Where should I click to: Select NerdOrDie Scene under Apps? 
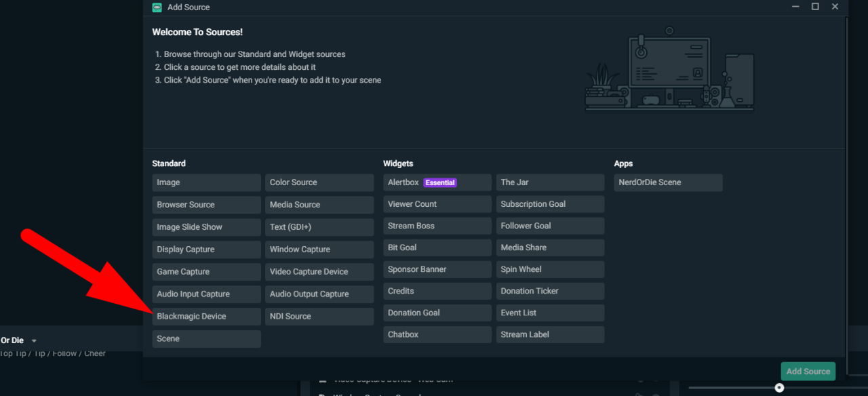667,182
